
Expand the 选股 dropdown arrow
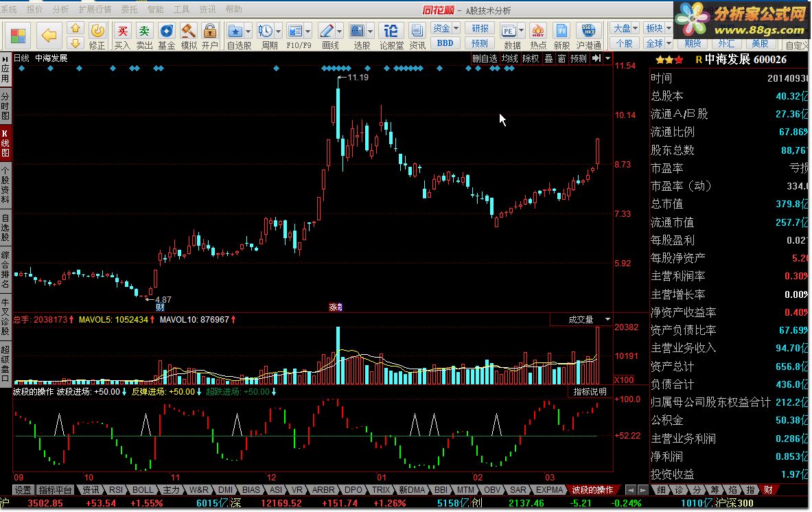[x=370, y=31]
